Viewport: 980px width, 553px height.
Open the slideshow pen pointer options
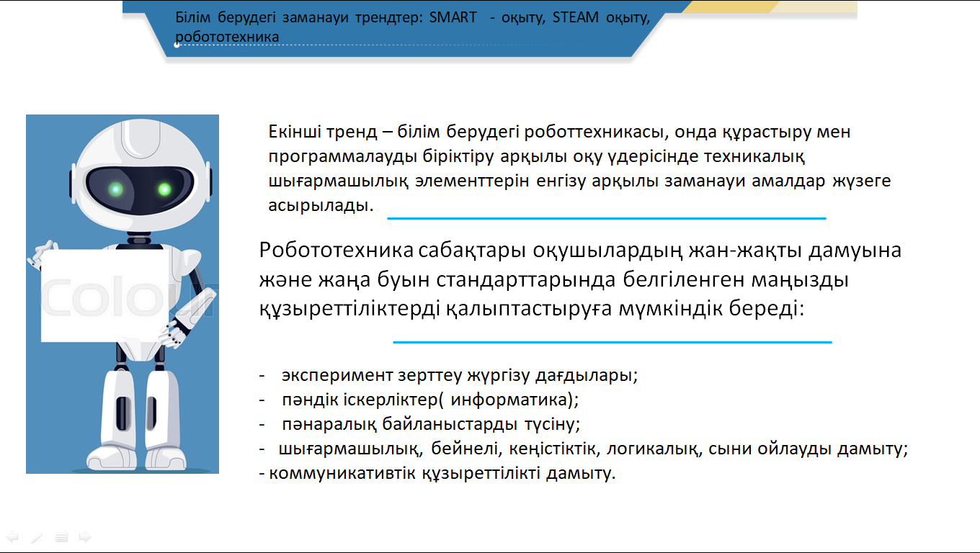[x=37, y=537]
